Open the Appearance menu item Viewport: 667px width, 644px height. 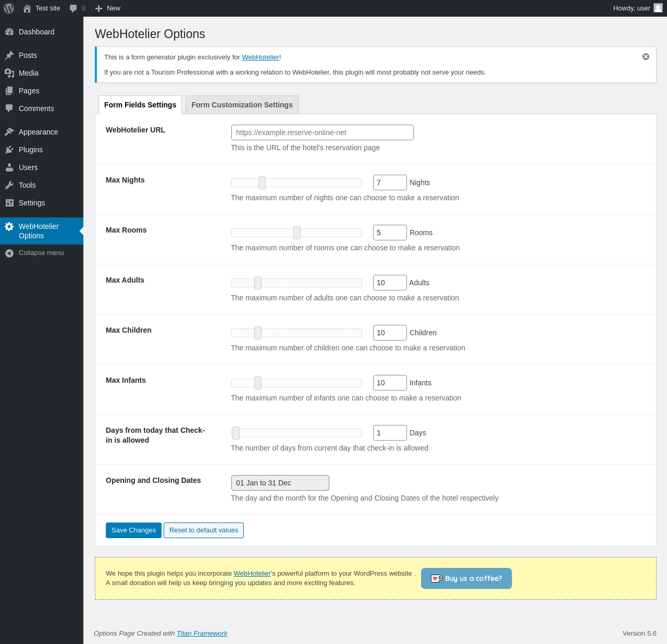[42, 132]
